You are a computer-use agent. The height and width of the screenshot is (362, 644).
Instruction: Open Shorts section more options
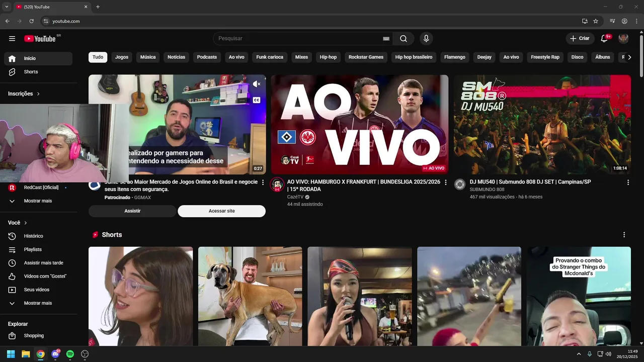tap(624, 235)
